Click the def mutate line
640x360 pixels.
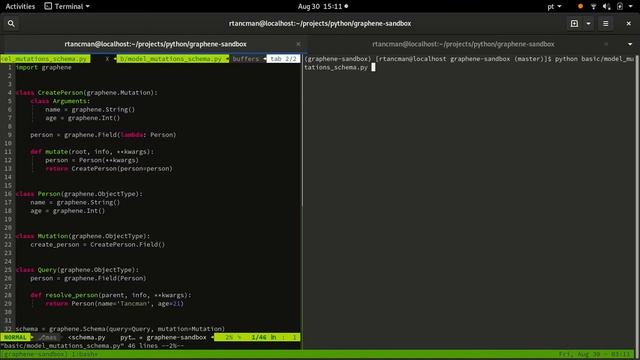point(92,152)
